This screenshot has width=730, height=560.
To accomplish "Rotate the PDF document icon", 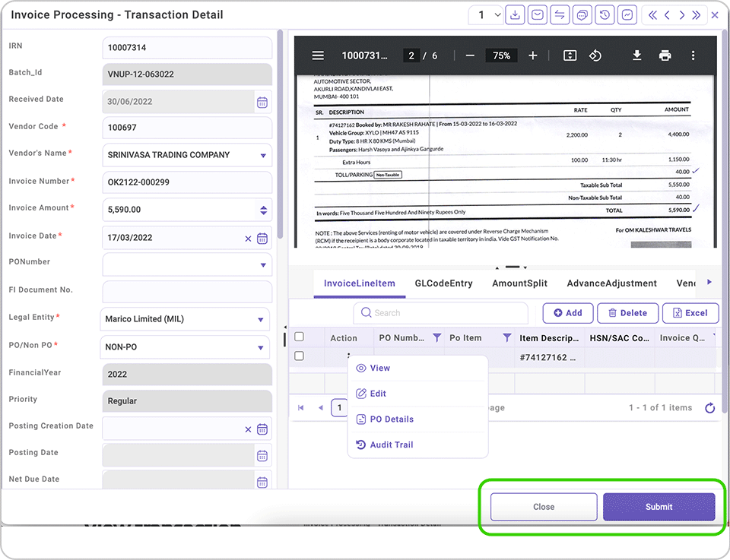I will coord(595,55).
